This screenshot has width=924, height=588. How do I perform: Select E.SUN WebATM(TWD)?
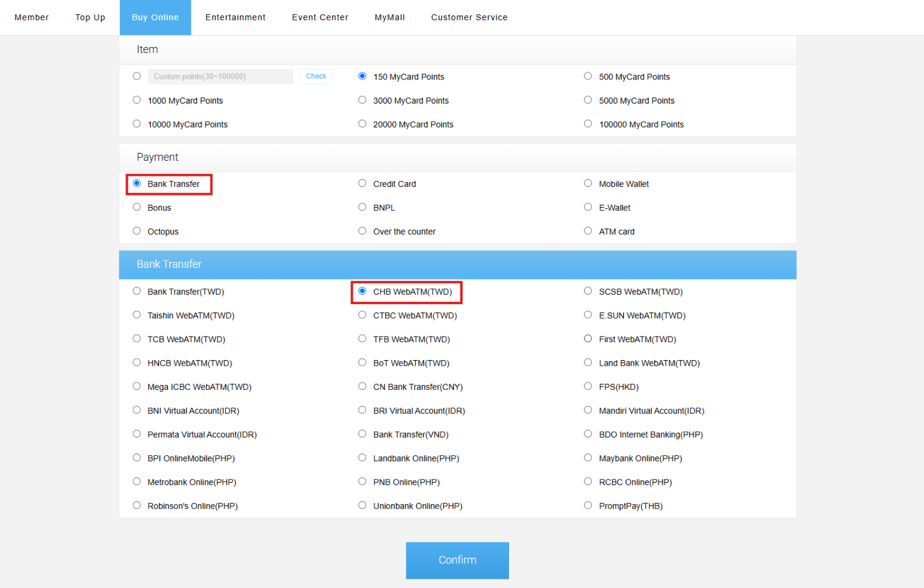pos(588,315)
